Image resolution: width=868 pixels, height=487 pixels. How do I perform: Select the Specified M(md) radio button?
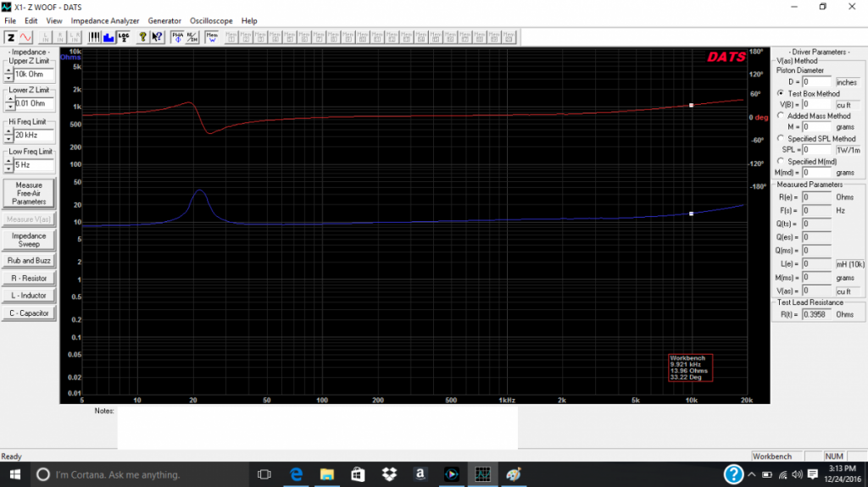pos(781,161)
